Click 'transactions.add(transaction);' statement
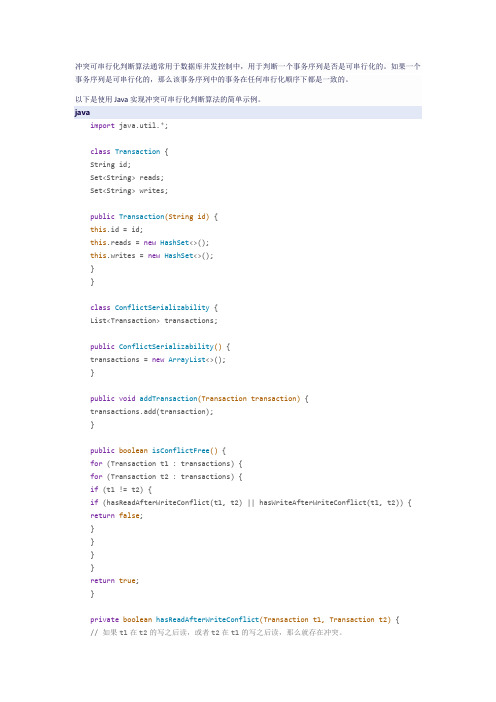 click(x=152, y=411)
